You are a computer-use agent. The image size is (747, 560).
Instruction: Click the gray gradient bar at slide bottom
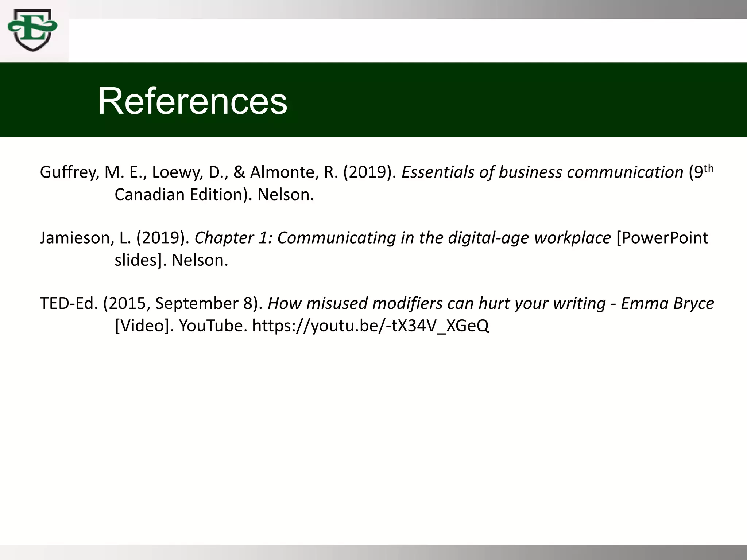[x=373, y=552]
